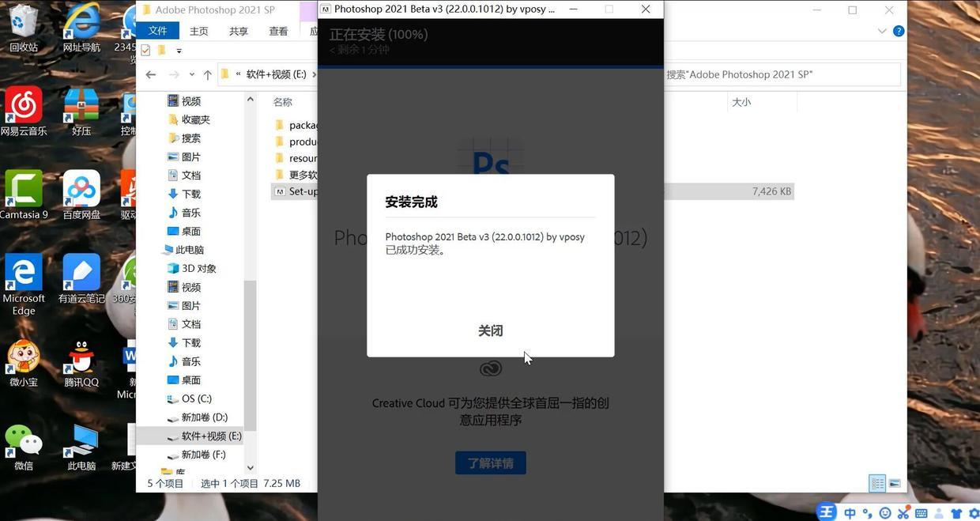Toggle Chinese/English punctuation on Sogou bar
The width and height of the screenshot is (980, 521).
pos(867,512)
